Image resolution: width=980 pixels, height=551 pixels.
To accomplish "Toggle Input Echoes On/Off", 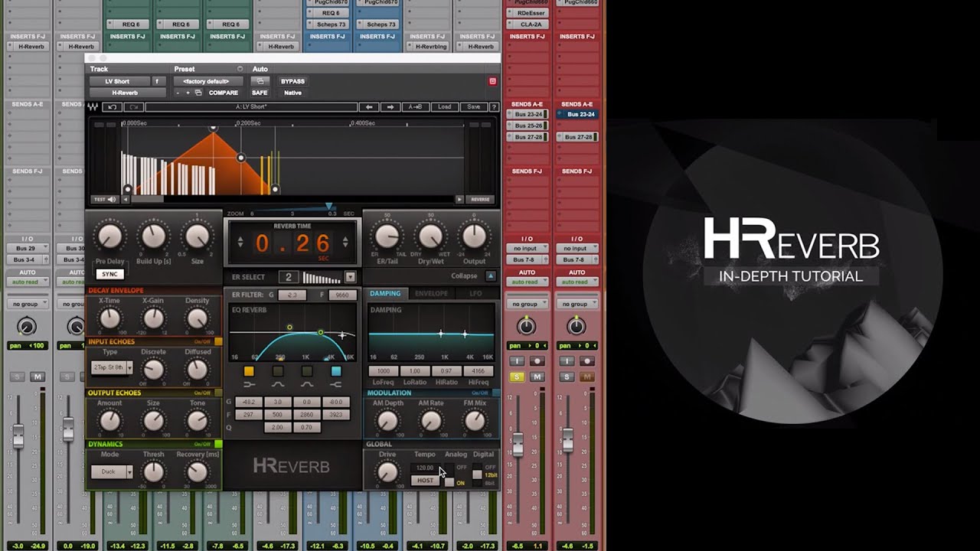I will pos(218,342).
